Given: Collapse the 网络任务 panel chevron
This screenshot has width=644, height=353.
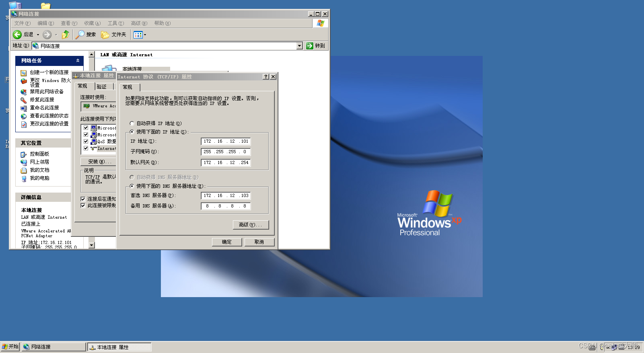Looking at the screenshot, I should coord(78,60).
